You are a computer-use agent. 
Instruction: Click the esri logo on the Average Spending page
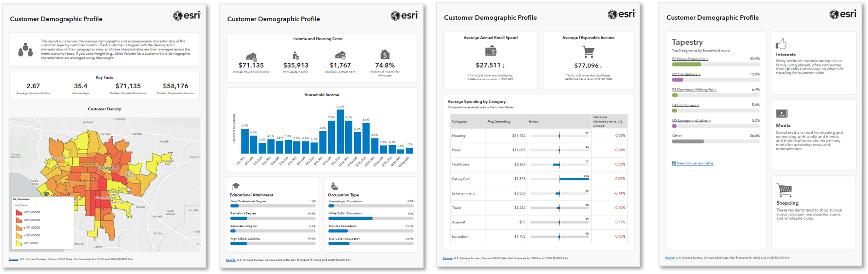click(621, 14)
